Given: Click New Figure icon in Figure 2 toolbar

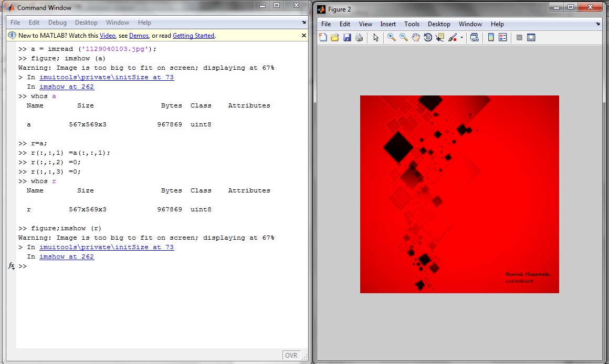Looking at the screenshot, I should (x=323, y=37).
